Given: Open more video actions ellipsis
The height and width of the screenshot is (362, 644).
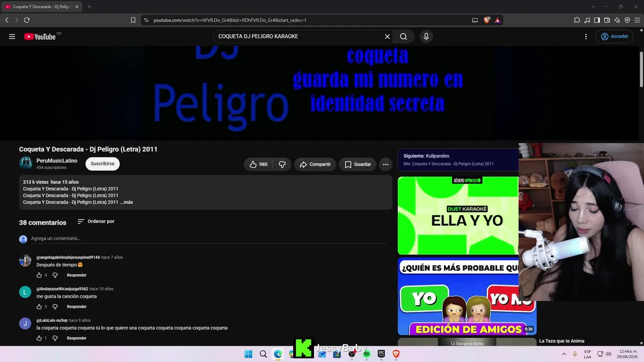Looking at the screenshot, I should (x=385, y=164).
